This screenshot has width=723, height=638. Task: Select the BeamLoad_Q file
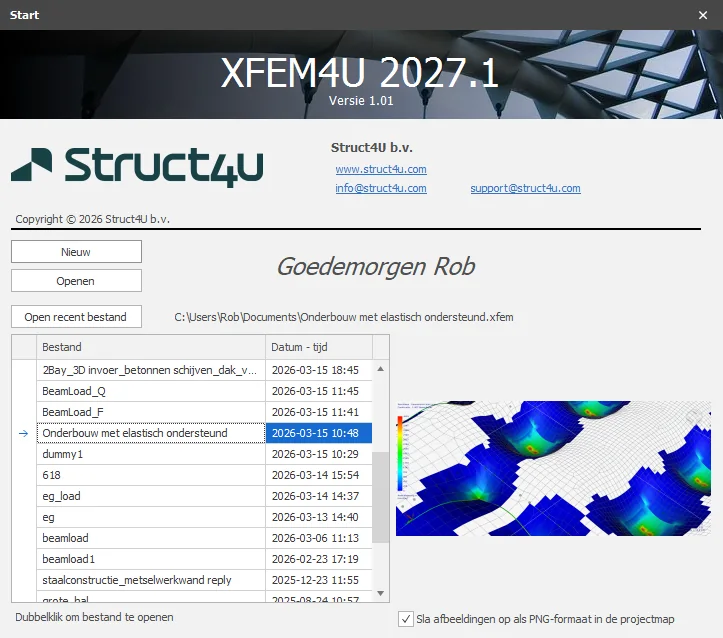pyautogui.click(x=151, y=391)
